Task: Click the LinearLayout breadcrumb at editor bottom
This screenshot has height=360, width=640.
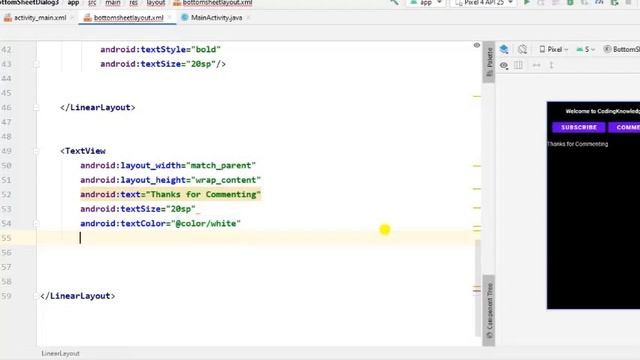Action: 60,353
